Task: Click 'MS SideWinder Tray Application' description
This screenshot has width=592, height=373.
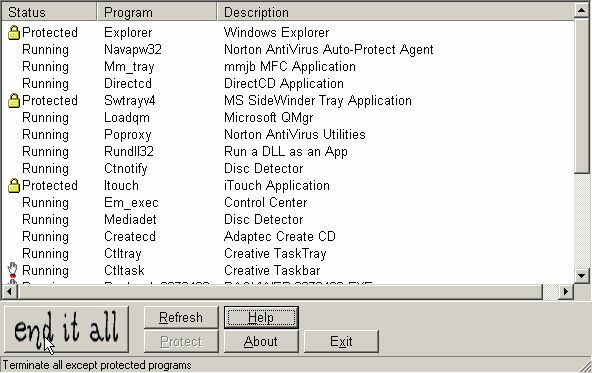Action: point(318,100)
